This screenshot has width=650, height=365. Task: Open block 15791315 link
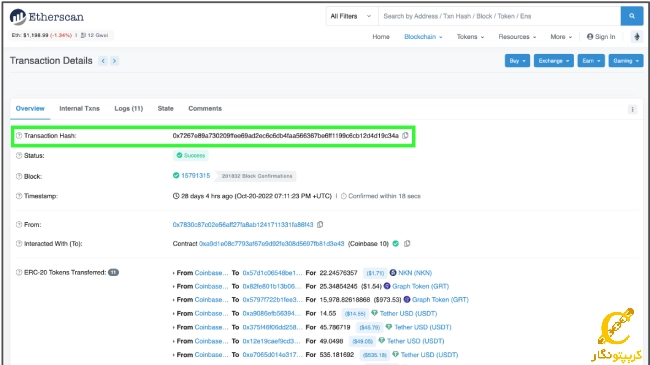pyautogui.click(x=196, y=175)
